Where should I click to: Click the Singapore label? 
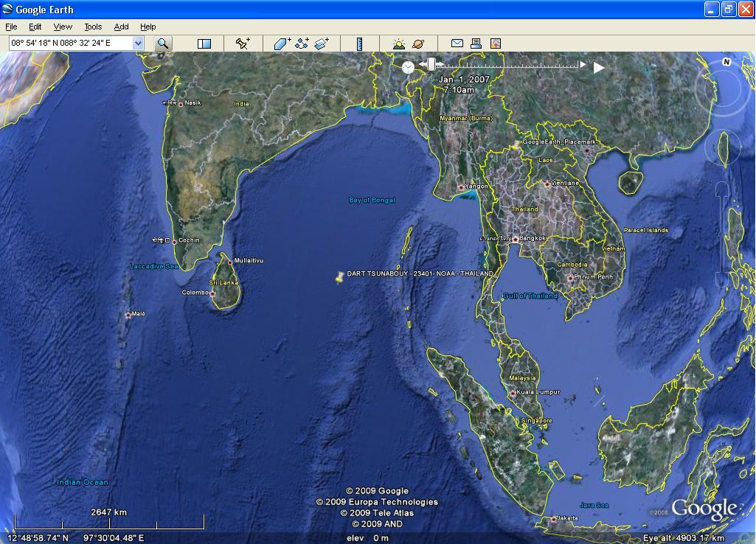[x=537, y=421]
